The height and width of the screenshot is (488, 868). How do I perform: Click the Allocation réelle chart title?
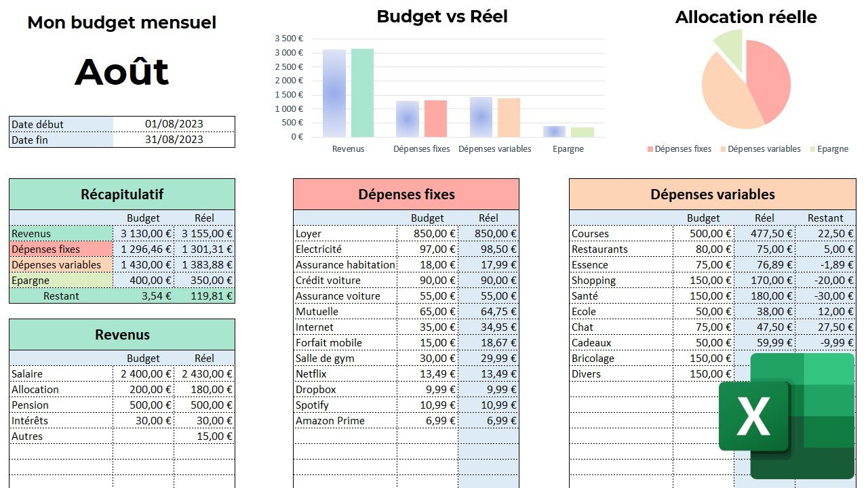746,18
